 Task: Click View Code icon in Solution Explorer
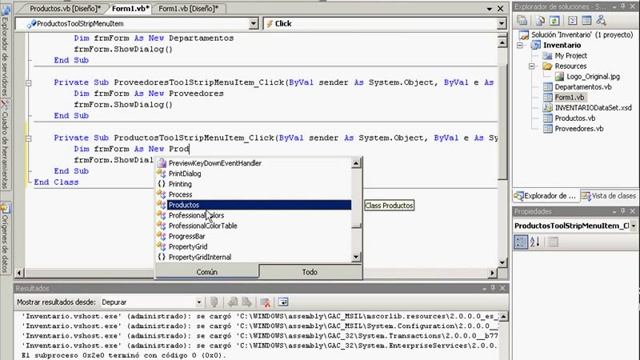click(572, 20)
